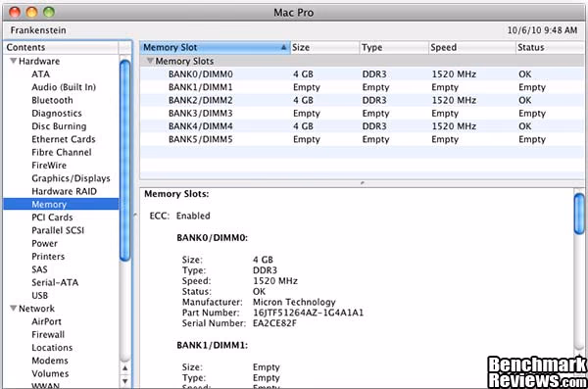Click the yellow minimize window button
Screen dimensions: 588x389
point(32,13)
